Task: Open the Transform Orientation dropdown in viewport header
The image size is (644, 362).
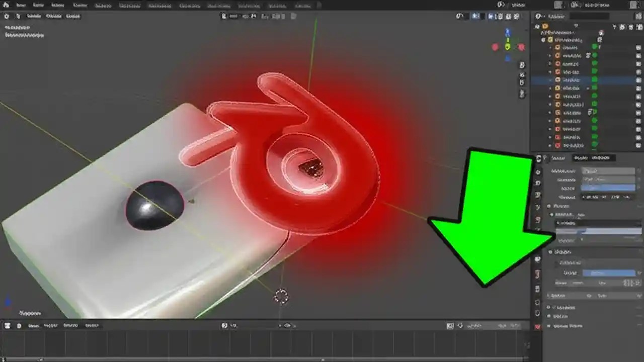Action: point(231,16)
